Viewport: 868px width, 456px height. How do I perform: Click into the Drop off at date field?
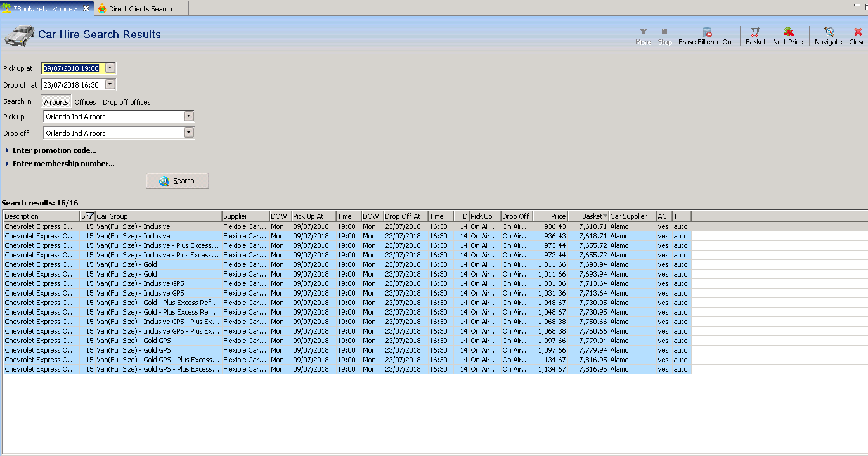(x=72, y=84)
